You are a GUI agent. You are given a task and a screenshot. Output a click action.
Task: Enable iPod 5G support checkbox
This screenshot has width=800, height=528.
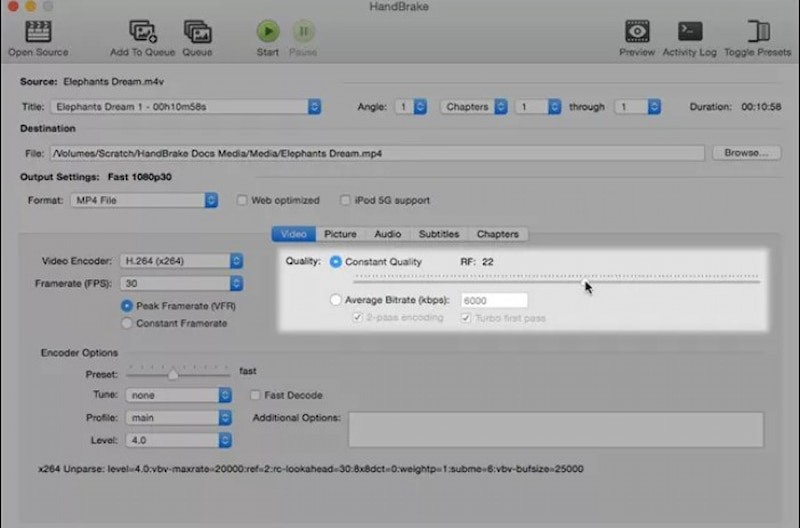click(345, 200)
